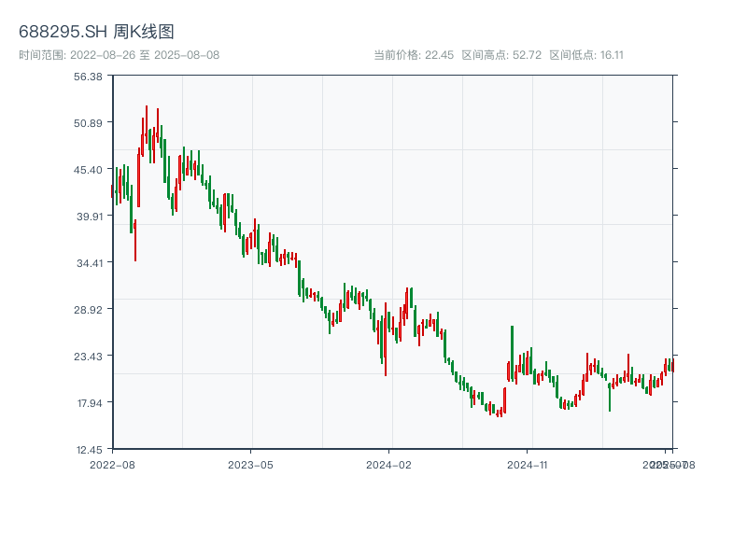Click the 2024-11 date axis label

[528, 464]
